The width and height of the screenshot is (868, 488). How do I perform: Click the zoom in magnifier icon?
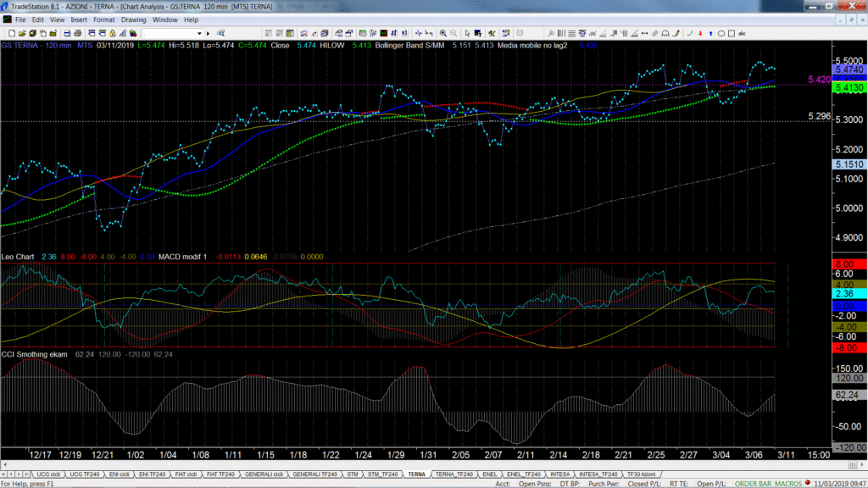point(442,34)
